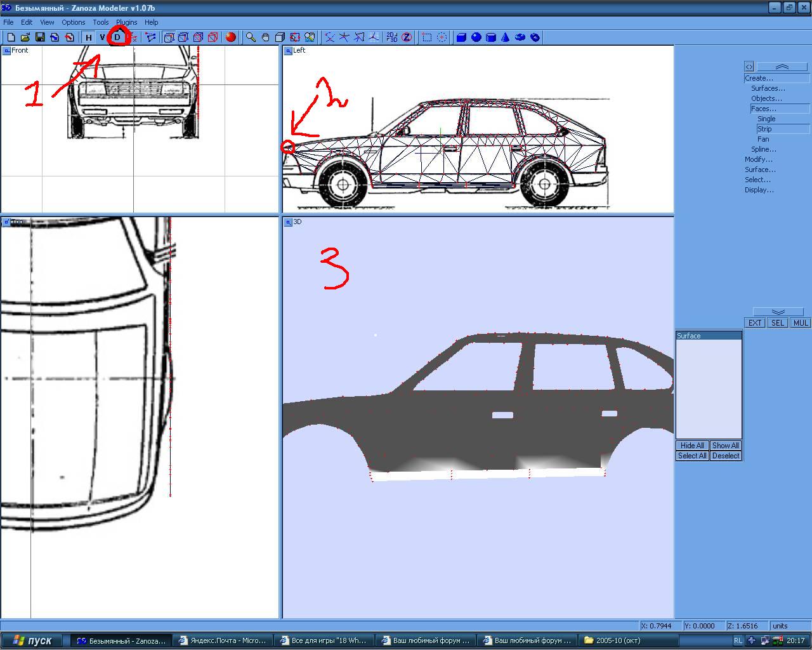This screenshot has width=812, height=650.
Task: Click the Windows Start button 'пуск'
Action: coord(33,640)
